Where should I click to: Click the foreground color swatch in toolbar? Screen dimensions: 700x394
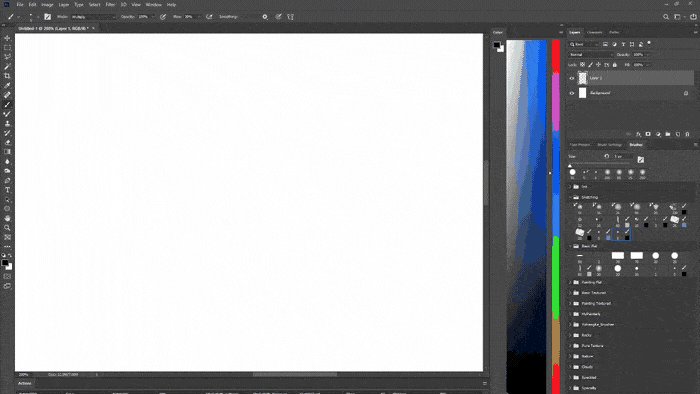(x=4, y=263)
